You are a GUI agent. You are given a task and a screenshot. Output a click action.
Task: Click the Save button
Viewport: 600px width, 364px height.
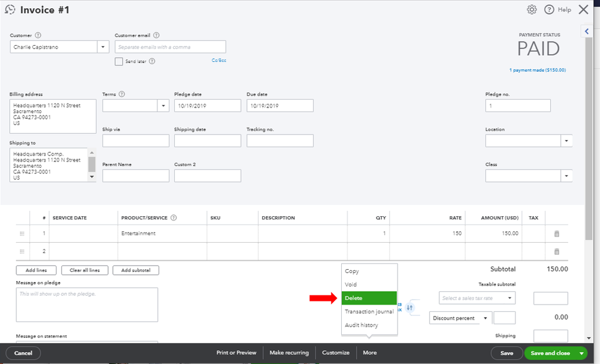[507, 353]
